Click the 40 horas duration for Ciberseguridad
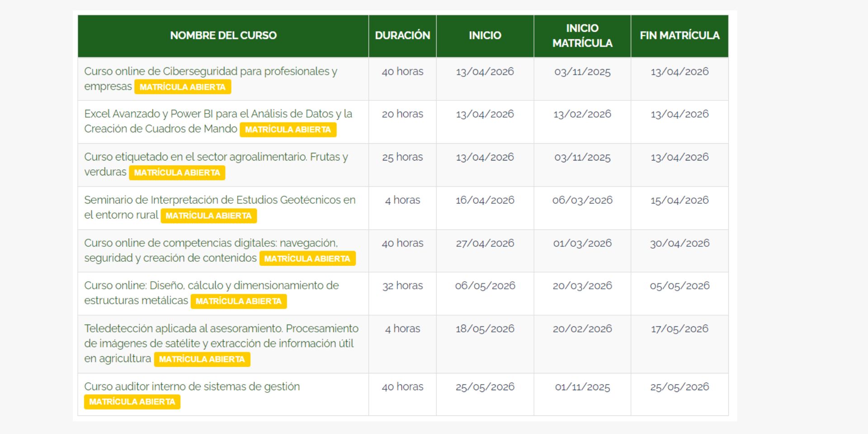This screenshot has height=434, width=868. pos(402,71)
